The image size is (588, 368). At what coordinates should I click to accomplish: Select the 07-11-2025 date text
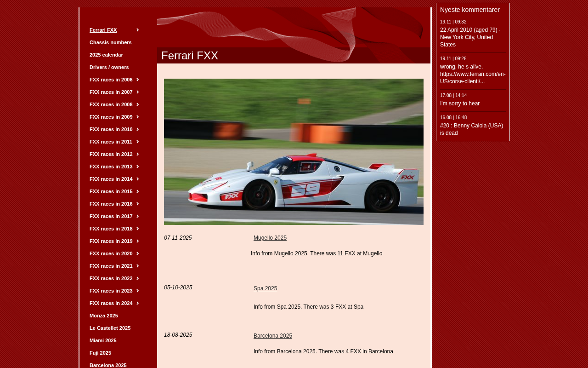pyautogui.click(x=178, y=238)
